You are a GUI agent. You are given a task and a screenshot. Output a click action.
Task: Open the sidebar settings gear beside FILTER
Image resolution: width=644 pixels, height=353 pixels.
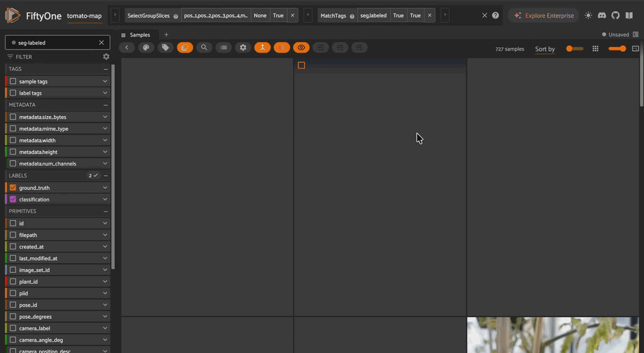pos(106,56)
